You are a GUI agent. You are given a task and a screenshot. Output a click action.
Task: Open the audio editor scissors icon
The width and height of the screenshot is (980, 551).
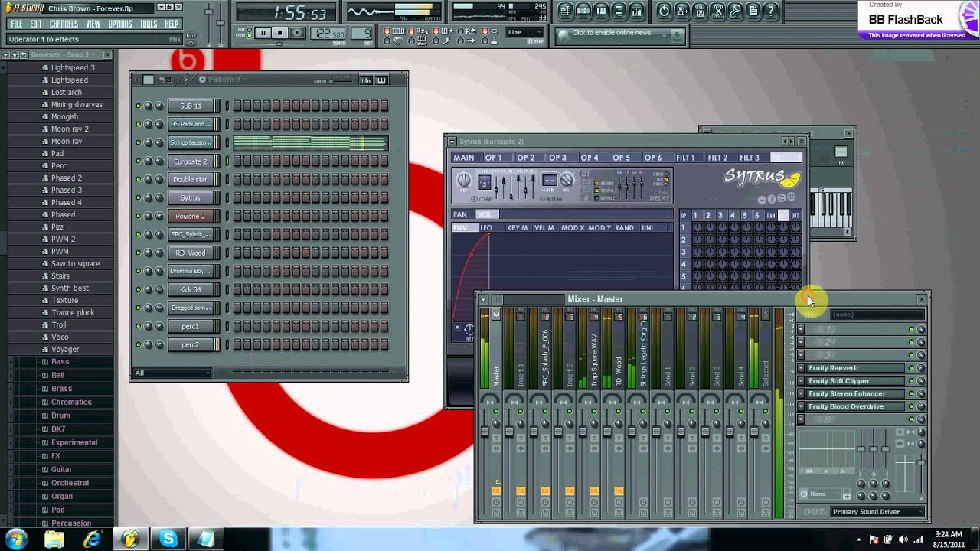(717, 11)
